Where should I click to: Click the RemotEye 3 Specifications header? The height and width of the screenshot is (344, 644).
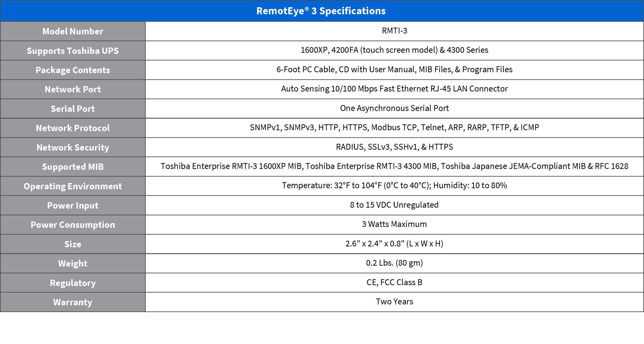pos(321,11)
